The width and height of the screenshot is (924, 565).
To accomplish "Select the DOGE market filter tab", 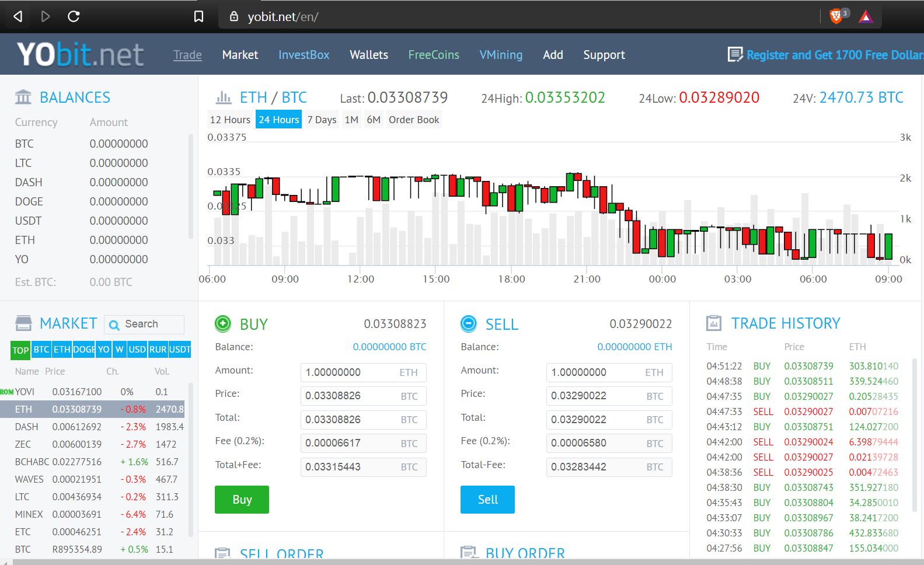I will click(x=84, y=350).
